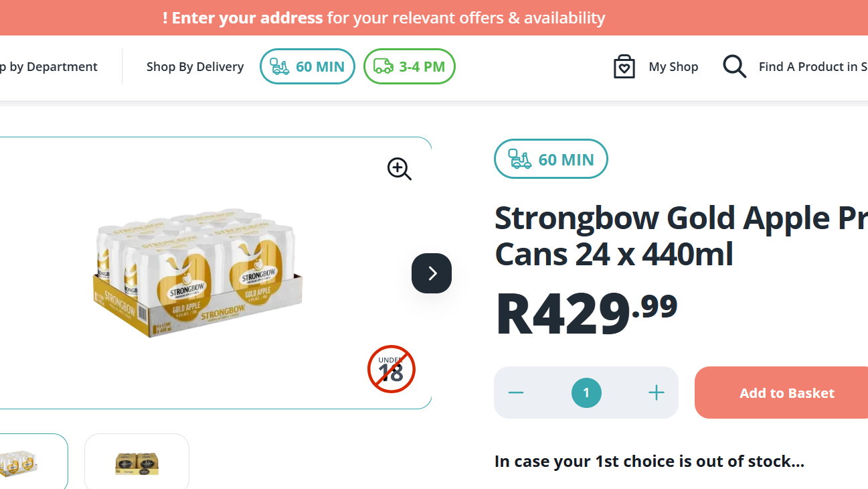
Task: Decrease quantity using the minus control
Action: point(515,393)
